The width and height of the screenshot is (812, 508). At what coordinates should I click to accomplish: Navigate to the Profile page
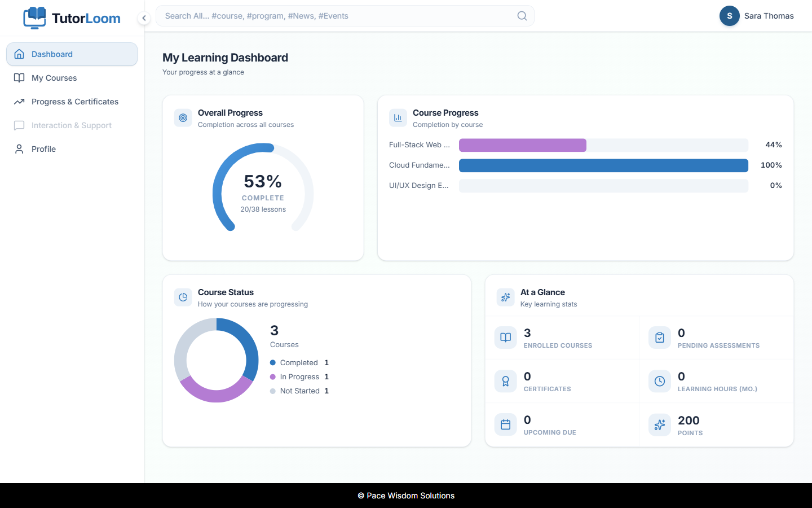click(x=72, y=149)
